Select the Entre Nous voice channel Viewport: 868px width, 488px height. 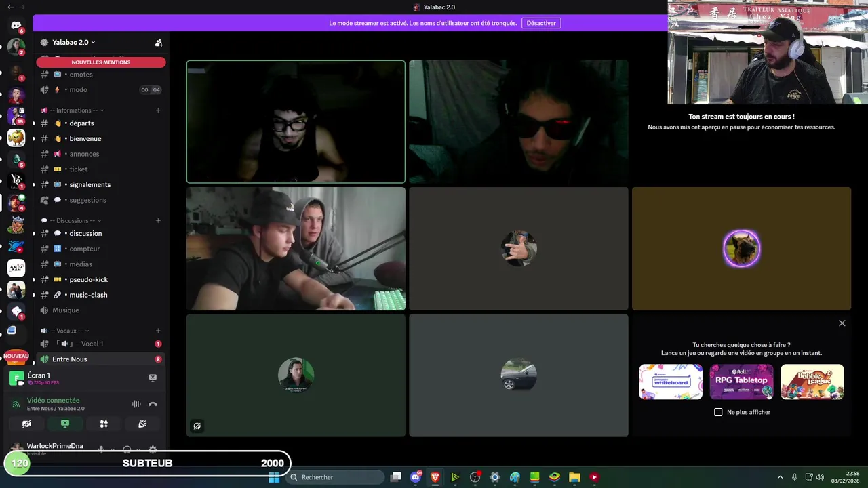click(x=101, y=359)
